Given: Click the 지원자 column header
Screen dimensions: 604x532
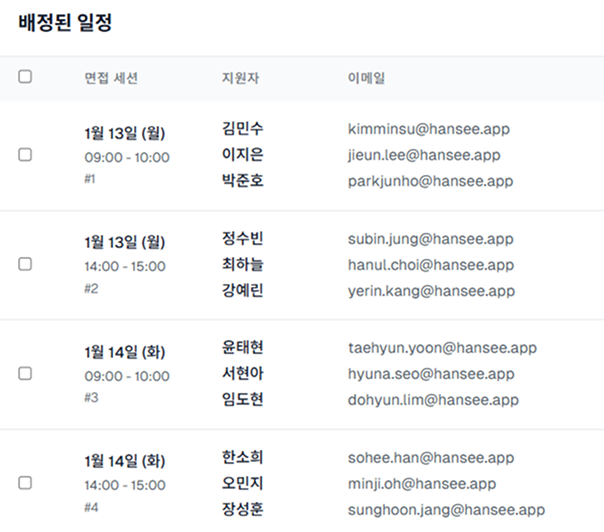Looking at the screenshot, I should (240, 78).
